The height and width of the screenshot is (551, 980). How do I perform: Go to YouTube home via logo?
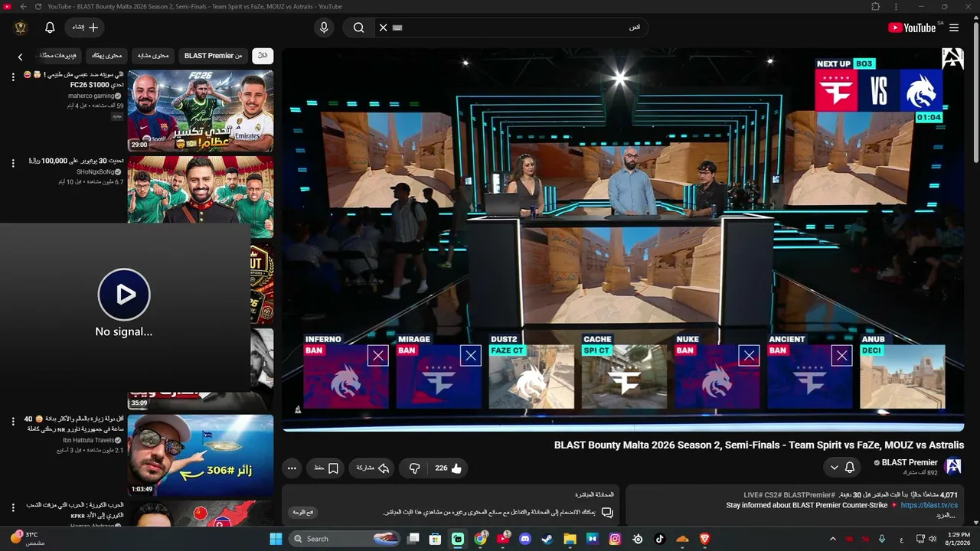coord(912,28)
